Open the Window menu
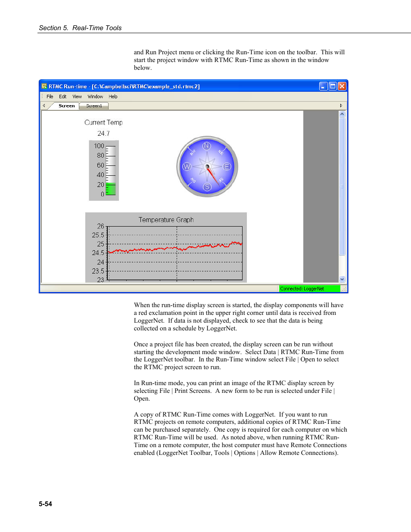Image resolution: width=411 pixels, height=532 pixels. 95,96
